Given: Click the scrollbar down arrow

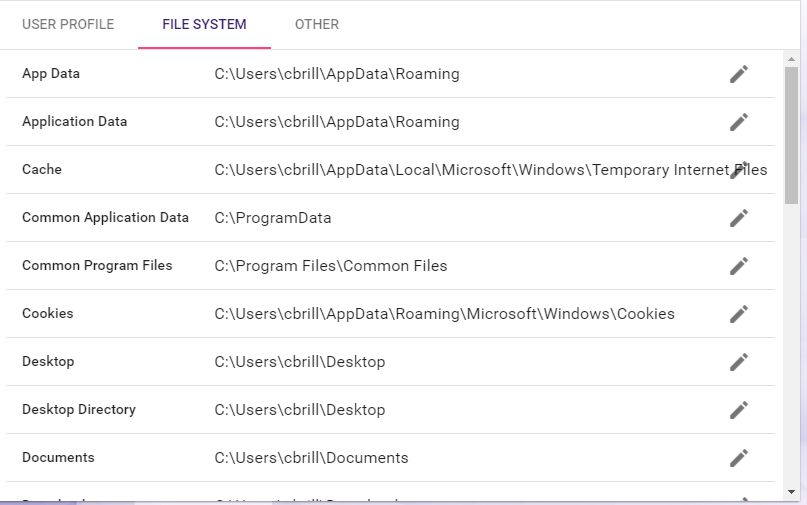Looking at the screenshot, I should point(791,491).
